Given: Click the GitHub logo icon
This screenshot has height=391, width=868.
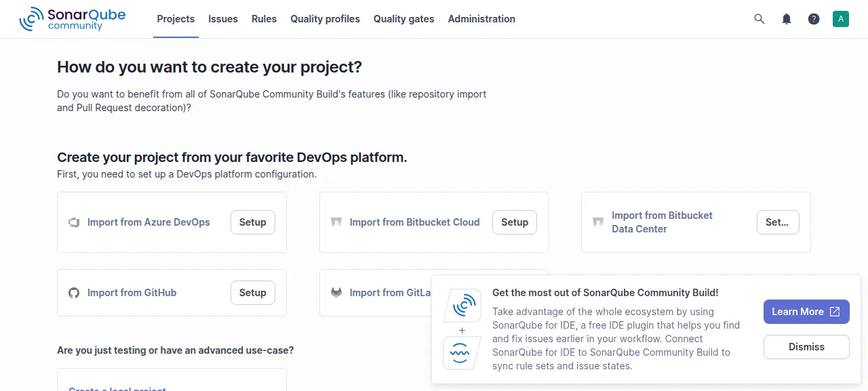Looking at the screenshot, I should pyautogui.click(x=74, y=293).
